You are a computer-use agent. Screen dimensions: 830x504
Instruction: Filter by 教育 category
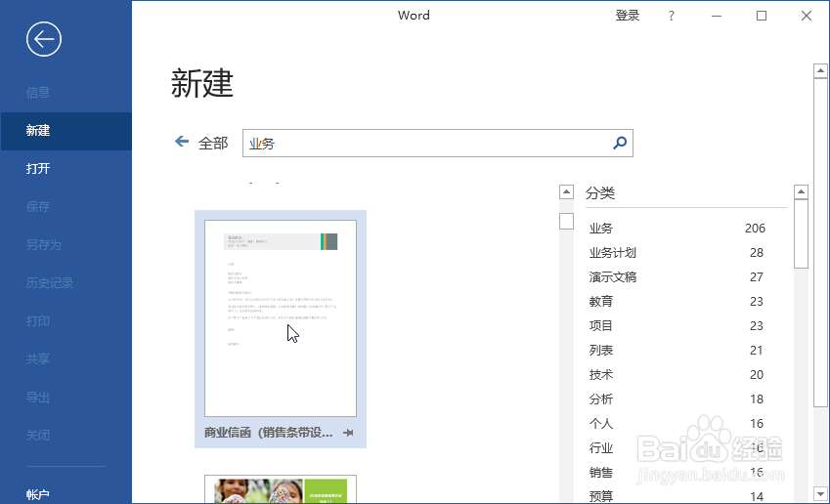tap(677, 302)
